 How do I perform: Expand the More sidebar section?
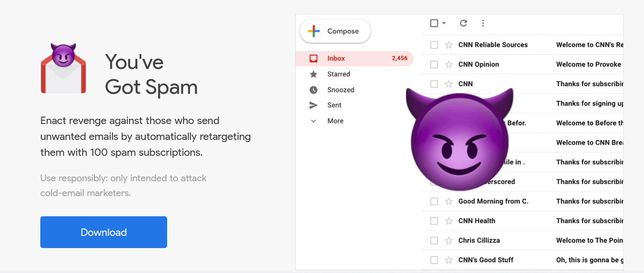pos(314,121)
